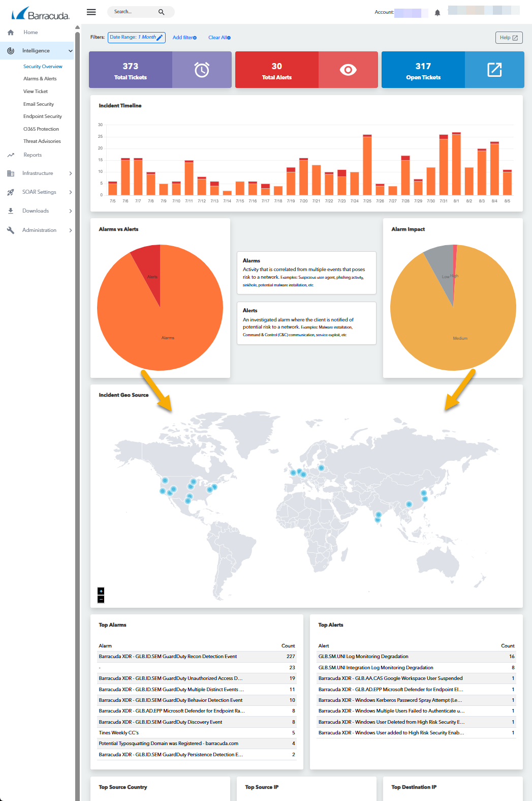The width and height of the screenshot is (532, 801).
Task: Open Alarms & Alerts page
Action: (x=40, y=79)
